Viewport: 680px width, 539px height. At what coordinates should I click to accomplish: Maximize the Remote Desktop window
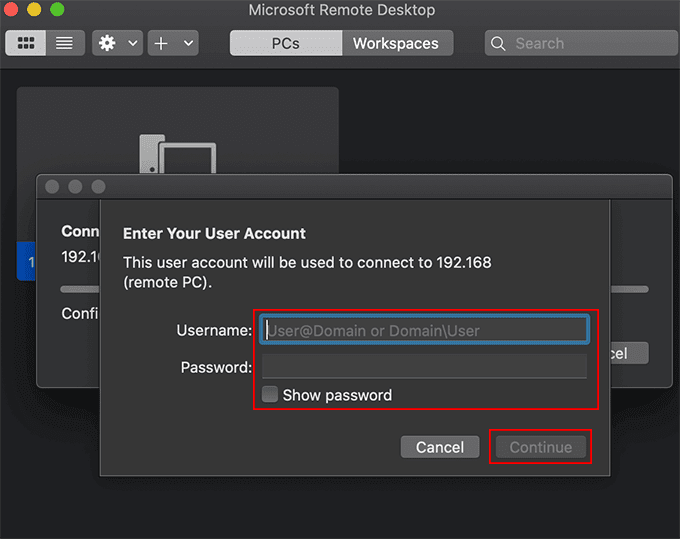57,9
